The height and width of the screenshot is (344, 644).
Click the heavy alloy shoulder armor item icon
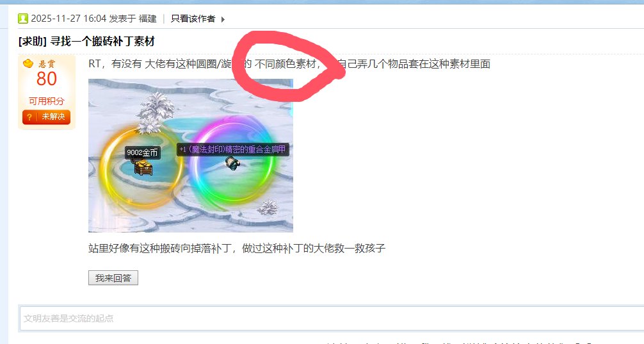pos(233,163)
